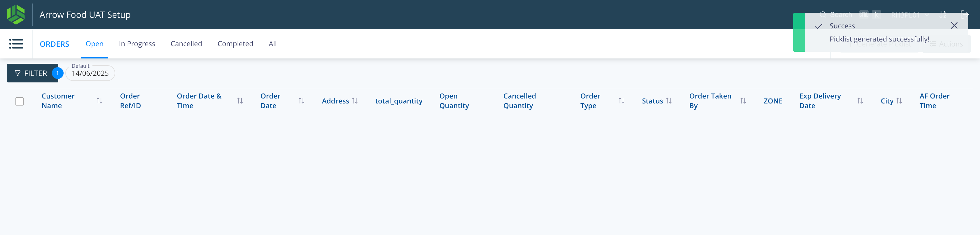Sort by Status column
Image resolution: width=980 pixels, height=235 pixels.
point(669,101)
